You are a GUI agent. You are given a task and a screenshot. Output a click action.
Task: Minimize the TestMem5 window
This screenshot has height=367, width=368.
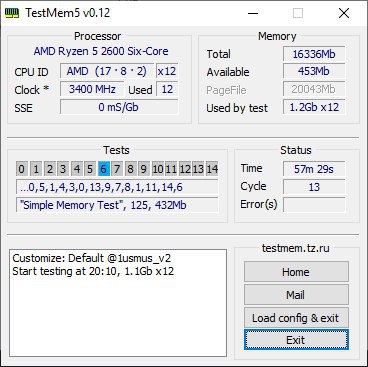(253, 13)
